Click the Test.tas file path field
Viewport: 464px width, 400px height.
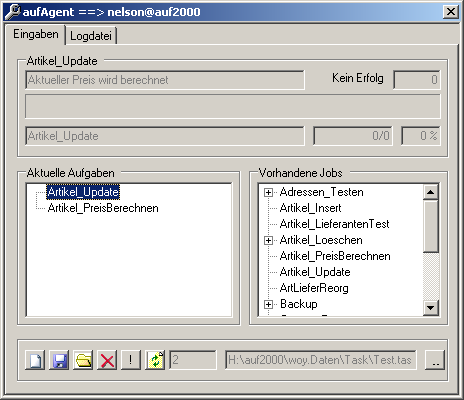coord(321,360)
